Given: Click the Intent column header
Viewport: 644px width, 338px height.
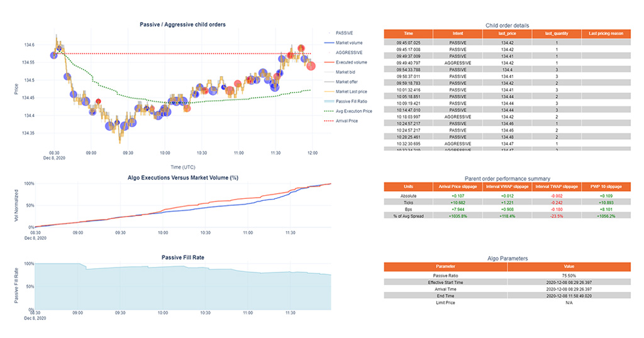Looking at the screenshot, I should [x=458, y=33].
